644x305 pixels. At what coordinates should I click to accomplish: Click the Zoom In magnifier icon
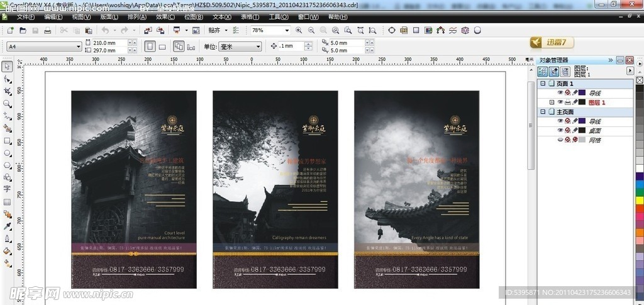(x=299, y=30)
